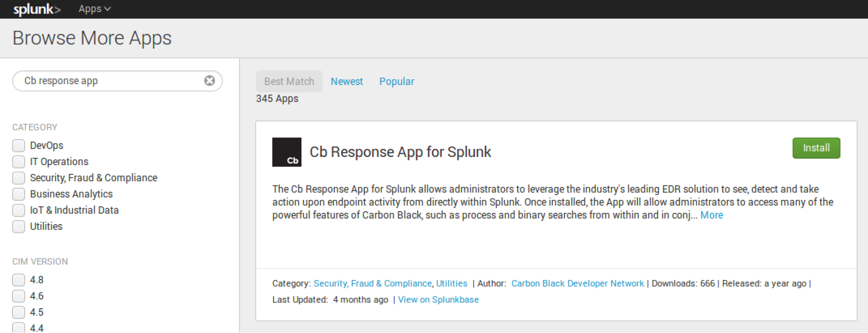Toggle CIM version 4.6 checkbox
The width and height of the screenshot is (868, 333).
click(x=19, y=296)
